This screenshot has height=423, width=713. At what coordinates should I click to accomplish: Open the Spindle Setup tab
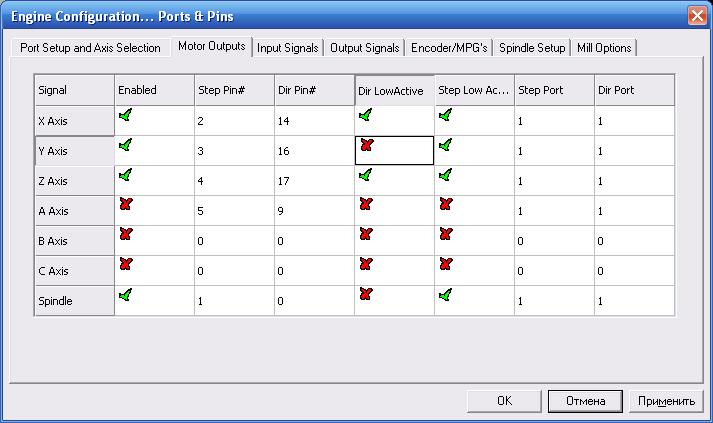pyautogui.click(x=531, y=48)
